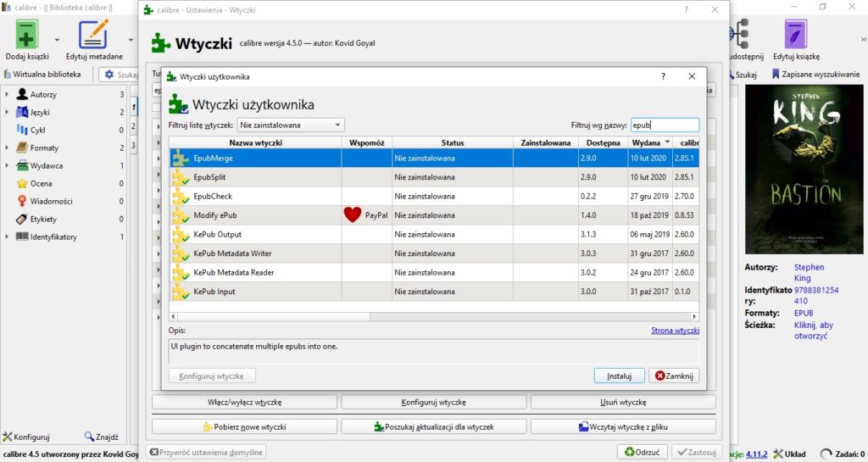This screenshot has height=462, width=868.
Task: Click Wczytaj wtyczkę z pliku button
Action: click(x=623, y=426)
